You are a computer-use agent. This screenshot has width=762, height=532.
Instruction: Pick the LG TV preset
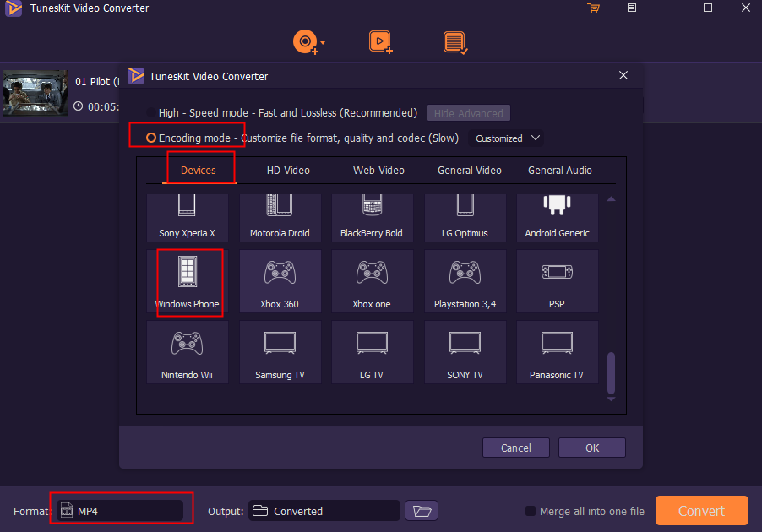372,352
